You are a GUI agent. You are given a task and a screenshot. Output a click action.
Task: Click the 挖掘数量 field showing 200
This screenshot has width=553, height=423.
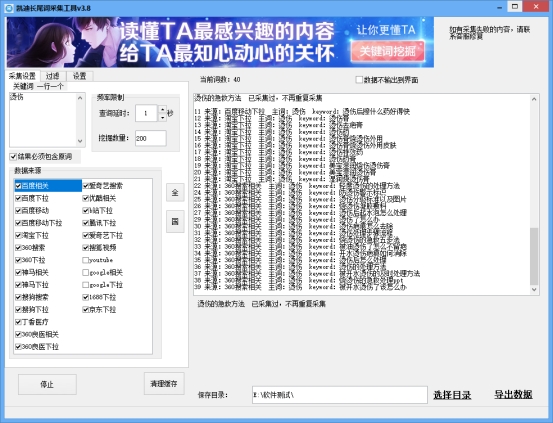pos(151,138)
